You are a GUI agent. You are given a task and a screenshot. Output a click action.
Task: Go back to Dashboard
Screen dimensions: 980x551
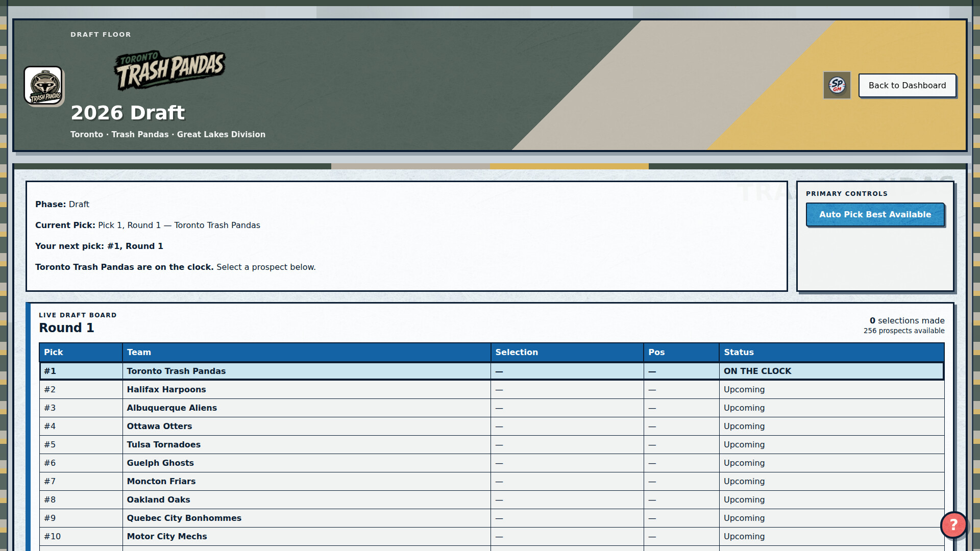[907, 85]
